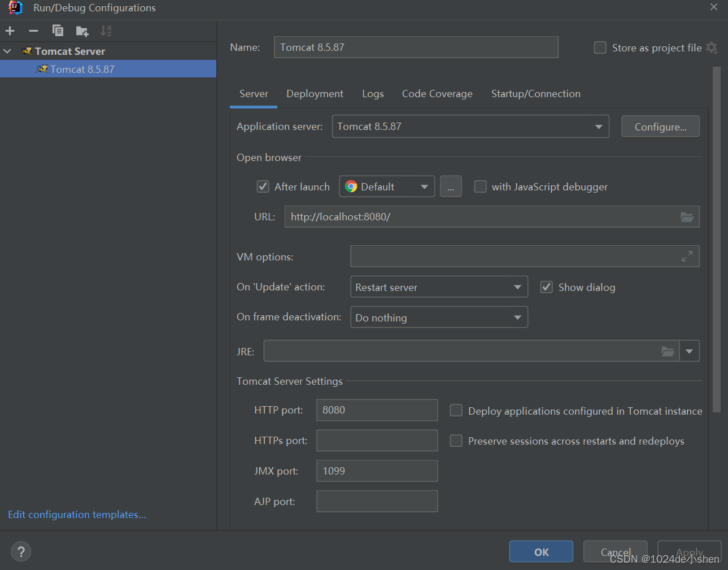Image resolution: width=728 pixels, height=570 pixels.
Task: Toggle Store as project file checkbox
Action: pyautogui.click(x=600, y=48)
